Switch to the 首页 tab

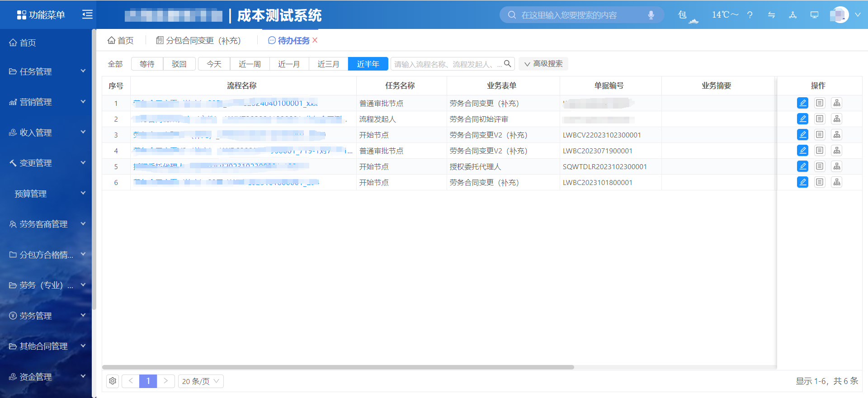click(x=121, y=41)
